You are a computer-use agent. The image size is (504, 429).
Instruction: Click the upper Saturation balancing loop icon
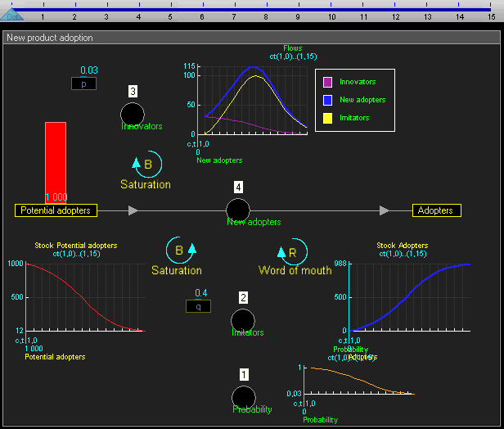(x=142, y=165)
